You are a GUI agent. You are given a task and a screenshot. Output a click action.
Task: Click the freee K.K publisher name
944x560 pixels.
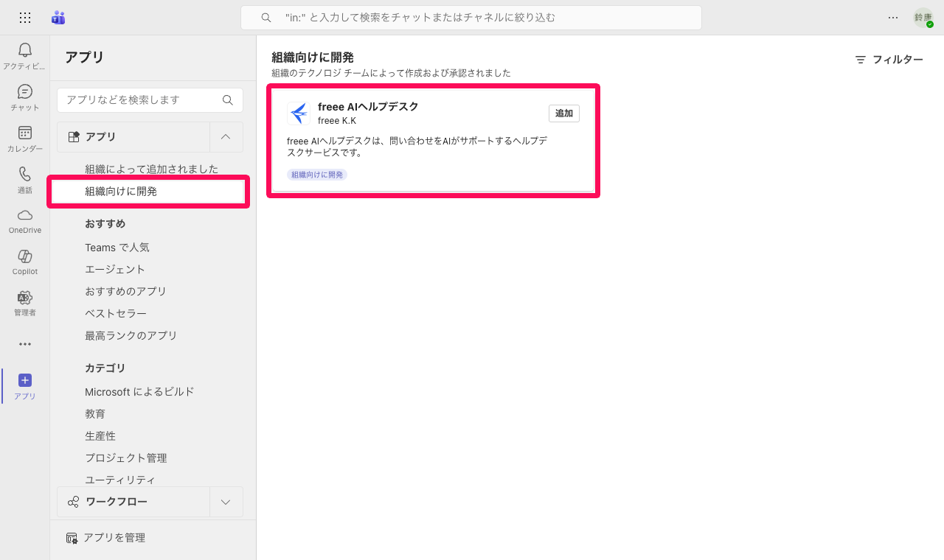click(x=337, y=121)
